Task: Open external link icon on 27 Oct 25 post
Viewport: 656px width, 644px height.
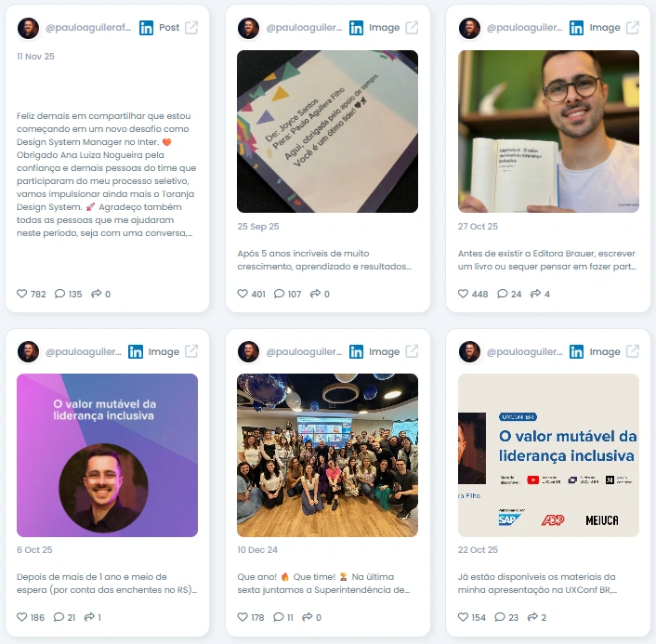Action: 632,28
